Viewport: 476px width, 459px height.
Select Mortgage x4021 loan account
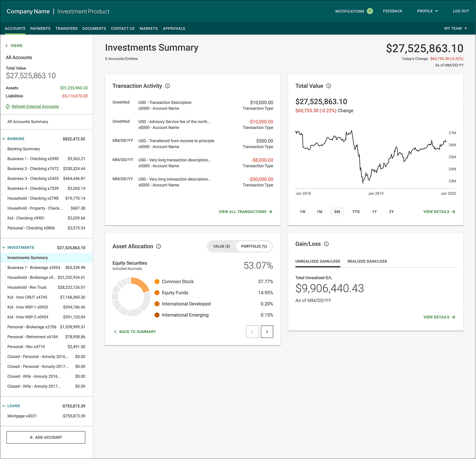pyautogui.click(x=46, y=416)
